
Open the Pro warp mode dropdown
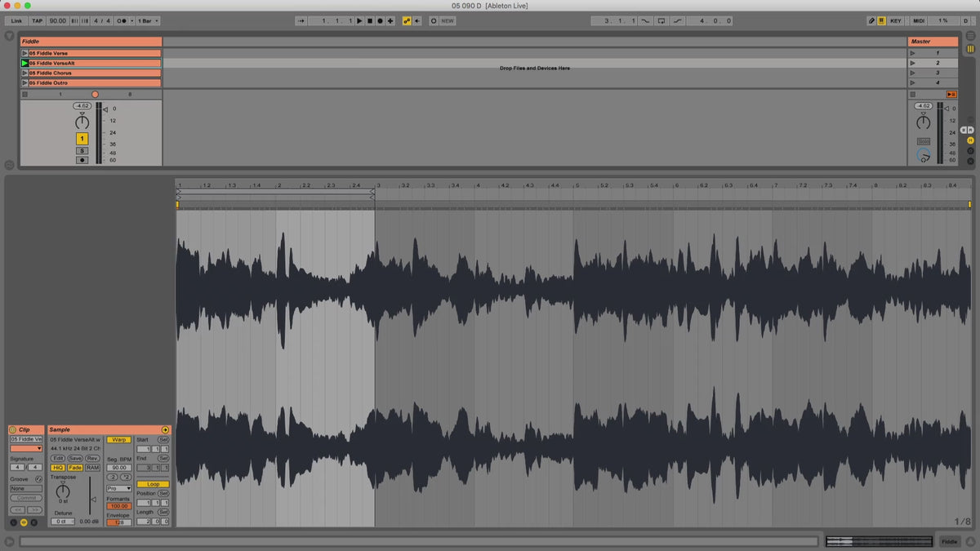pyautogui.click(x=118, y=488)
